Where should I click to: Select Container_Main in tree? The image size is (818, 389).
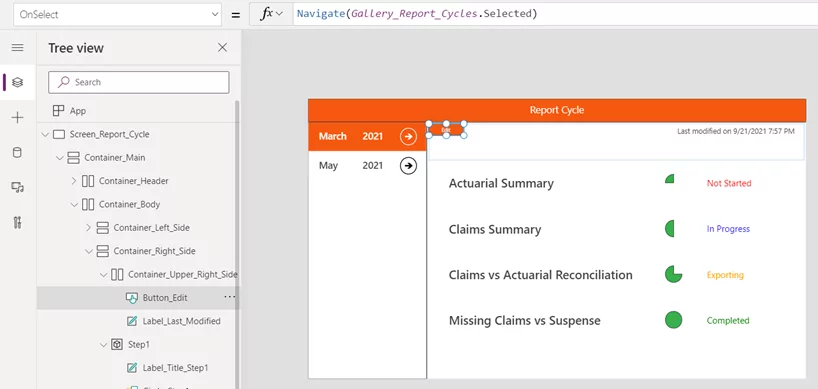115,158
